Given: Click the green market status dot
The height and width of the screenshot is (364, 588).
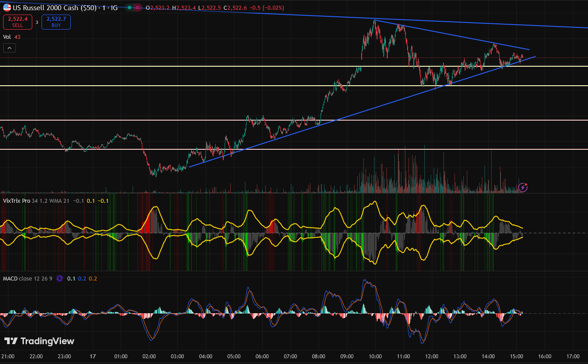Looking at the screenshot, I should (x=129, y=8).
